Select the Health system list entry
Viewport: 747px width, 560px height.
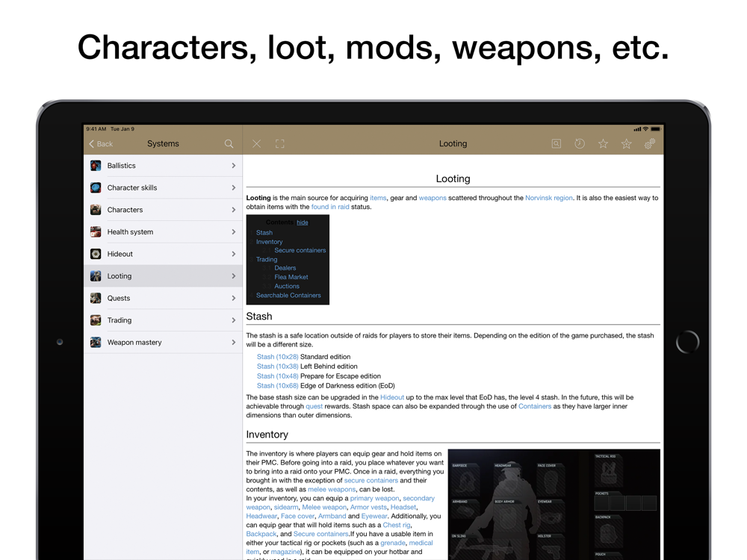[163, 232]
